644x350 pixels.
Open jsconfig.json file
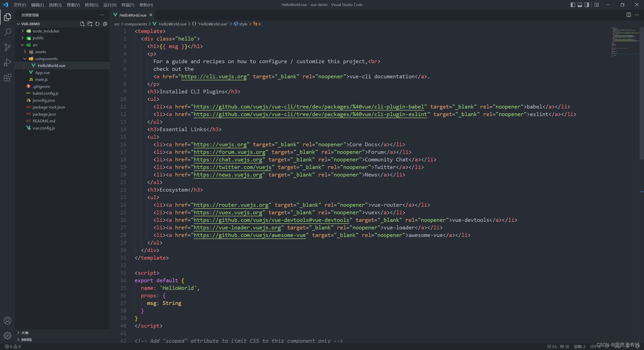coord(62,100)
